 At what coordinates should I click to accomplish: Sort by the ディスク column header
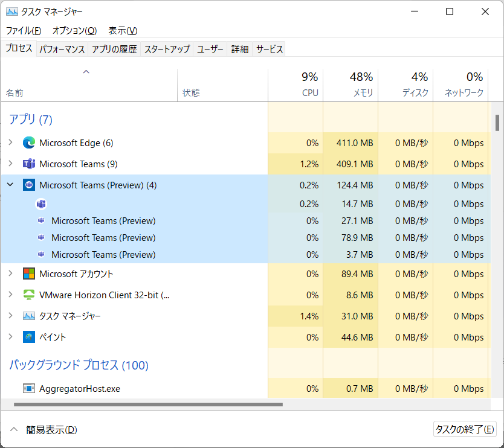(405, 85)
